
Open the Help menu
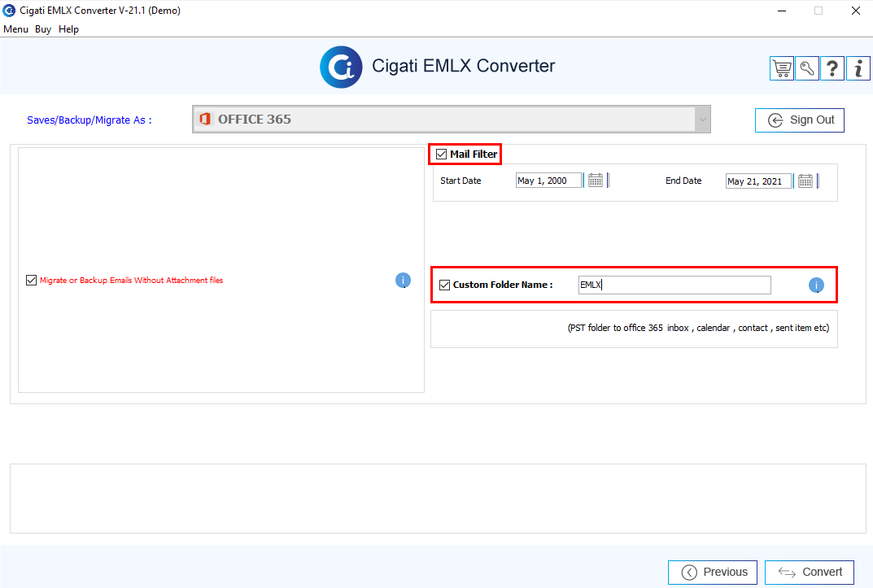point(68,29)
